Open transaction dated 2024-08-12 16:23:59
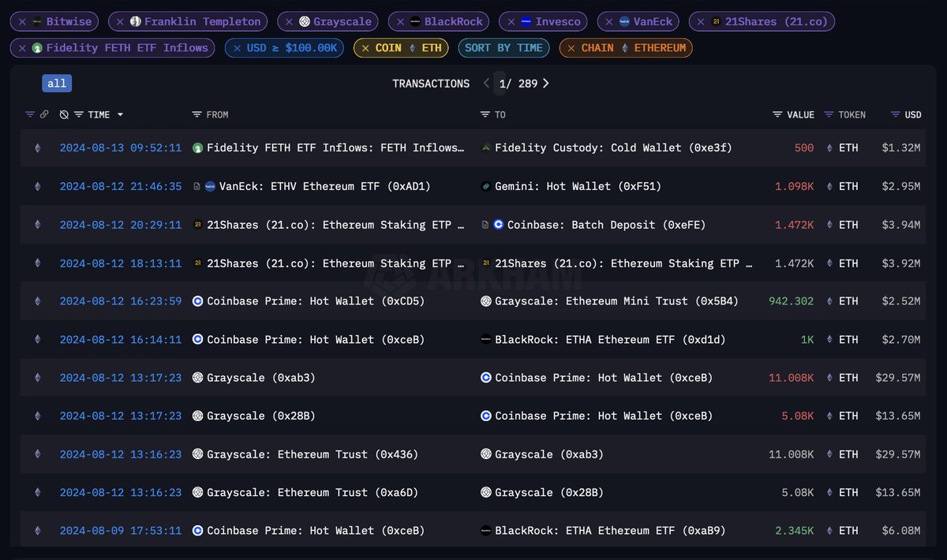Image resolution: width=947 pixels, height=560 pixels. (x=121, y=301)
